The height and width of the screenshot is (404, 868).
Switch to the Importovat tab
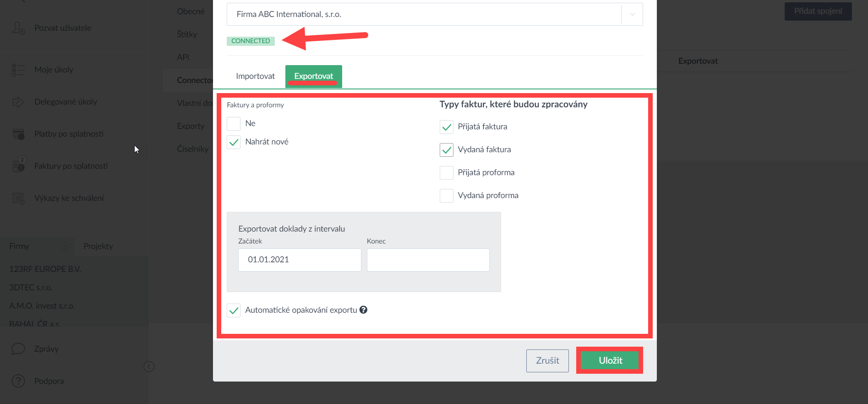click(x=255, y=76)
